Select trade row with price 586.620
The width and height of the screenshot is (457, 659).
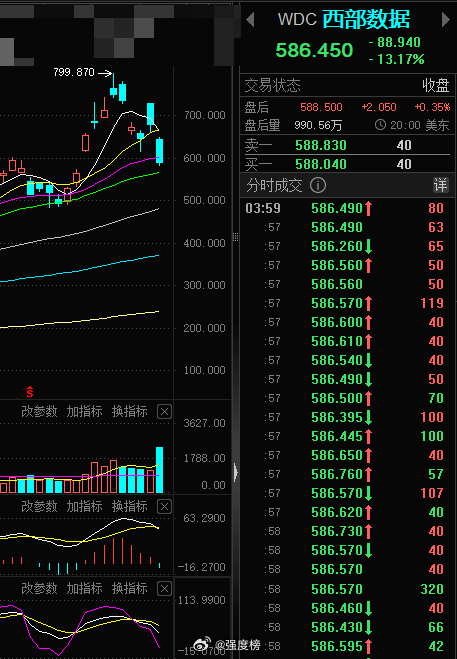[x=347, y=512]
